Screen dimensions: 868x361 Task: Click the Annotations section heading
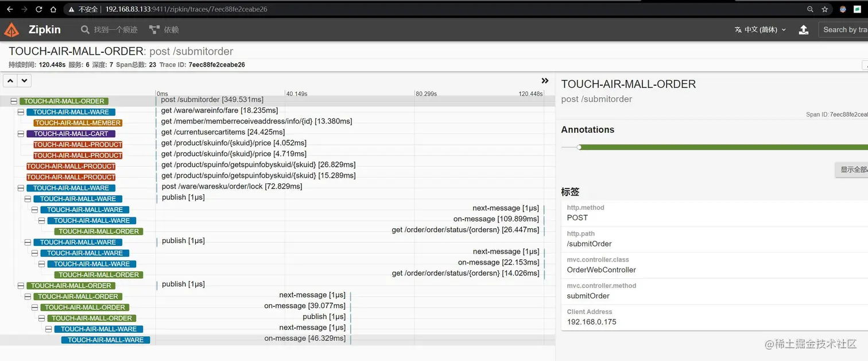[588, 130]
